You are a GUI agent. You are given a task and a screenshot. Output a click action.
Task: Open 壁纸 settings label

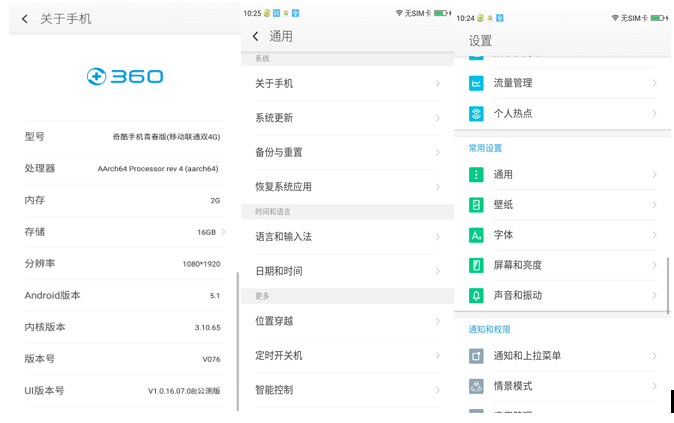(x=503, y=205)
